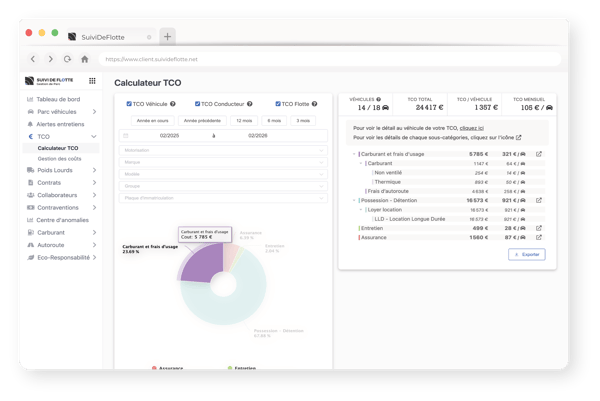Image resolution: width=600 pixels, height=401 pixels.
Task: Select the 12 mois period button
Action: point(244,120)
